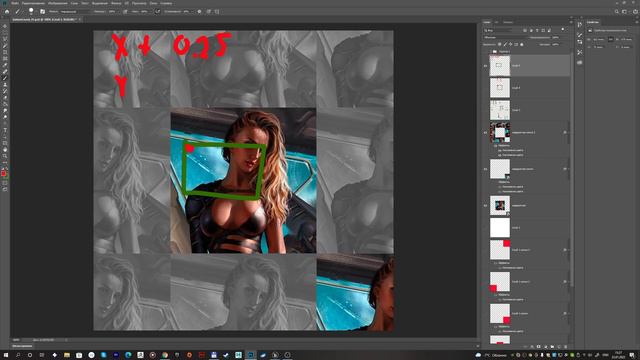The width and height of the screenshot is (640, 360).
Task: Open the taskbar notification center
Action: pyautogui.click(x=633, y=355)
